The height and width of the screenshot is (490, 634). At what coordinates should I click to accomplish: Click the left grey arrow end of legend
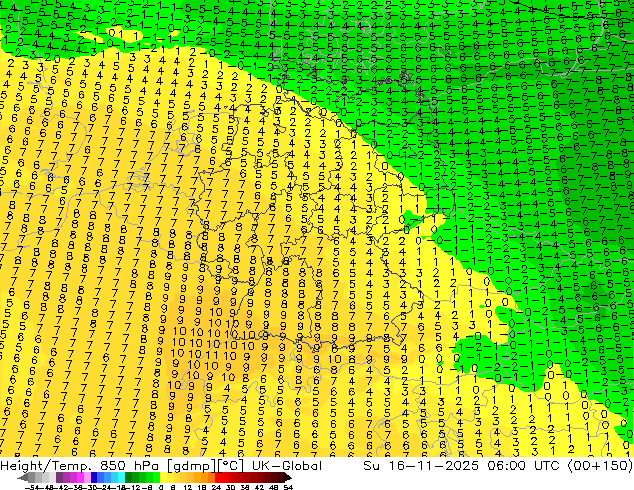click(23, 478)
